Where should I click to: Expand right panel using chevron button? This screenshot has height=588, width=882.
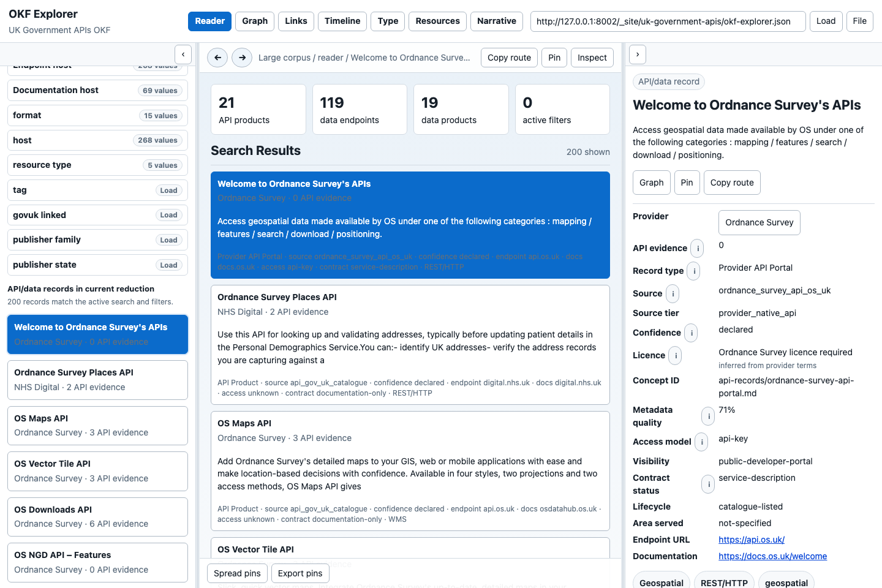point(638,55)
